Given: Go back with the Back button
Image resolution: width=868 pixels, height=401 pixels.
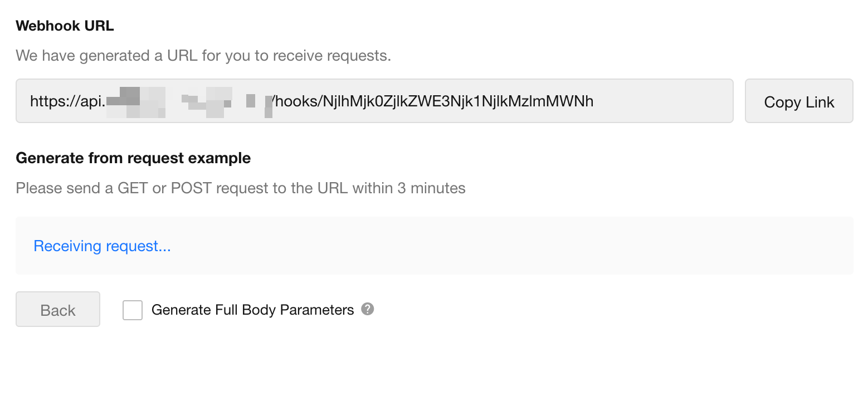Looking at the screenshot, I should 58,310.
